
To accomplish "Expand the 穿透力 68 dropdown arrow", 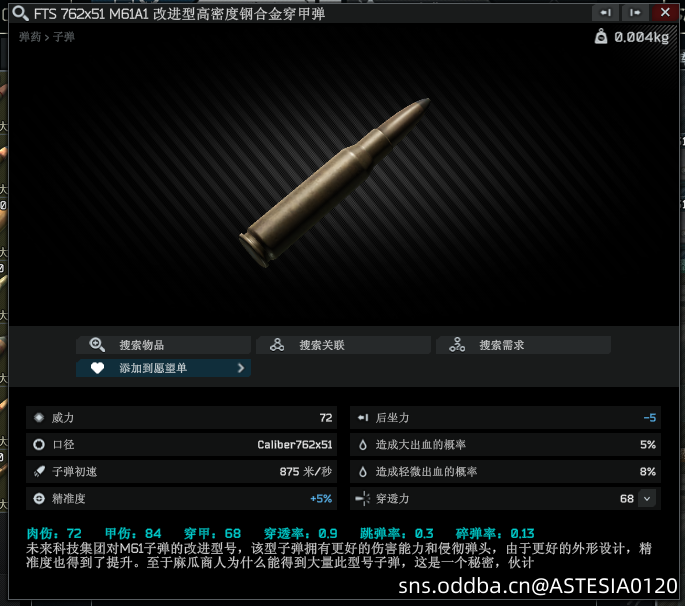I will coord(647,499).
